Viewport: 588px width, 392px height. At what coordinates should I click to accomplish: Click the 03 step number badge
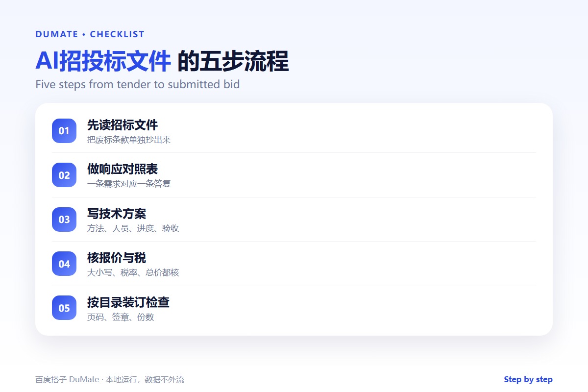click(x=64, y=220)
